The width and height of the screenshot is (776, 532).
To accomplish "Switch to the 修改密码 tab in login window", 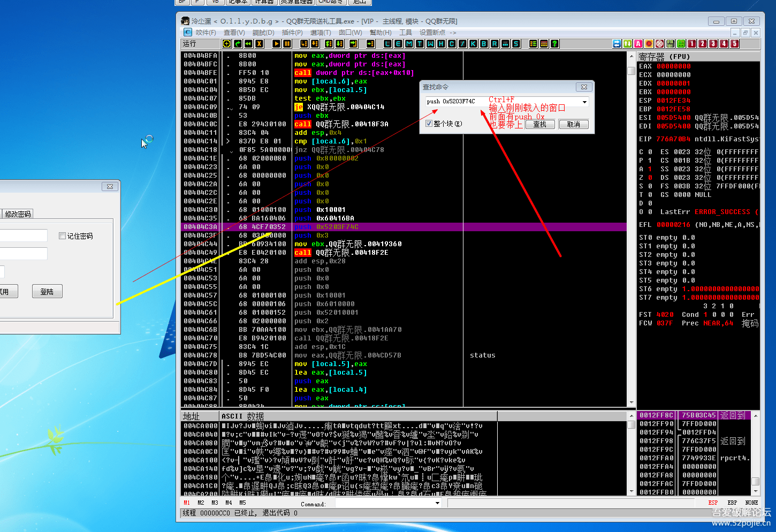I will click(18, 214).
